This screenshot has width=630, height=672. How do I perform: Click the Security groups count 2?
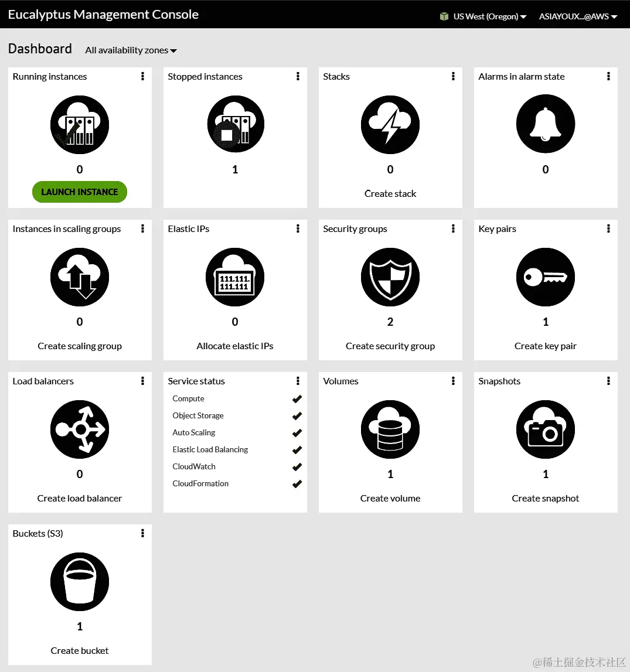(390, 322)
